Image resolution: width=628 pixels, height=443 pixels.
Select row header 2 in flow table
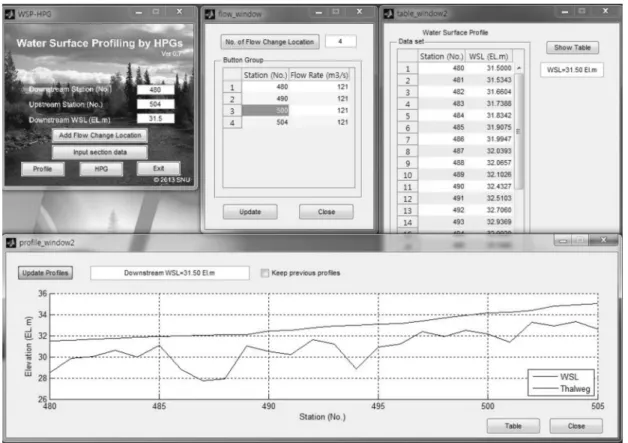pos(232,99)
